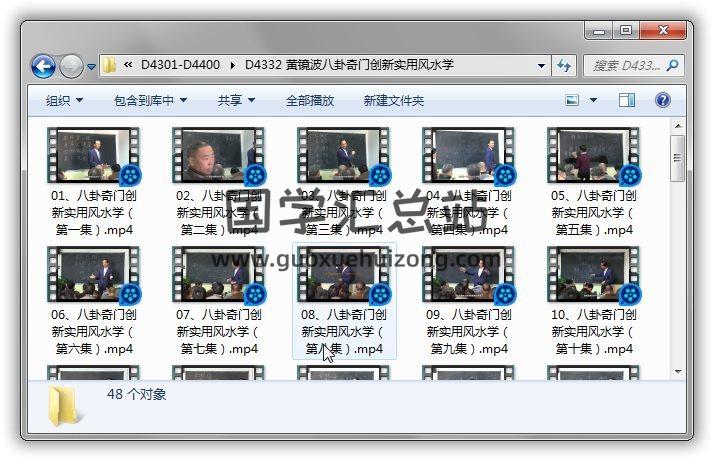This screenshot has width=714, height=461.
Task: Open the 包含到库中 dropdown menu
Action: point(150,100)
